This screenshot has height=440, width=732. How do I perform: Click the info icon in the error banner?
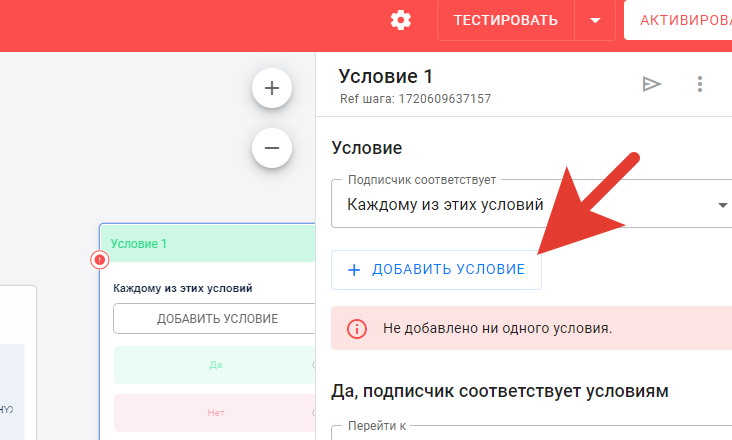(x=357, y=328)
